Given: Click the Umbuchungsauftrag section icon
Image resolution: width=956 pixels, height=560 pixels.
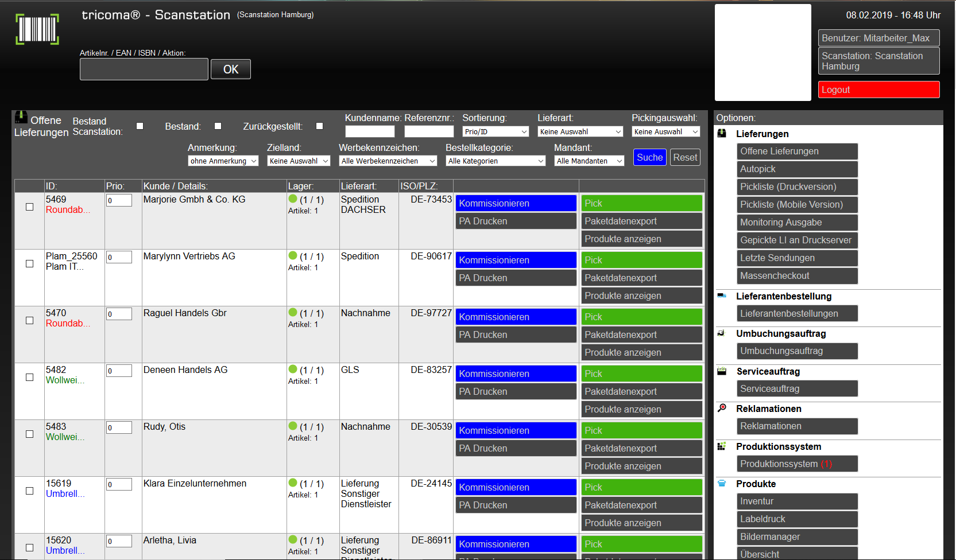Looking at the screenshot, I should click(x=722, y=333).
